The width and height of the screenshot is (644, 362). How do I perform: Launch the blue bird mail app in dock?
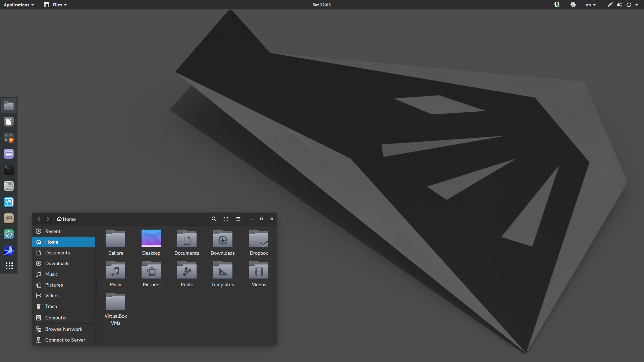[9, 250]
